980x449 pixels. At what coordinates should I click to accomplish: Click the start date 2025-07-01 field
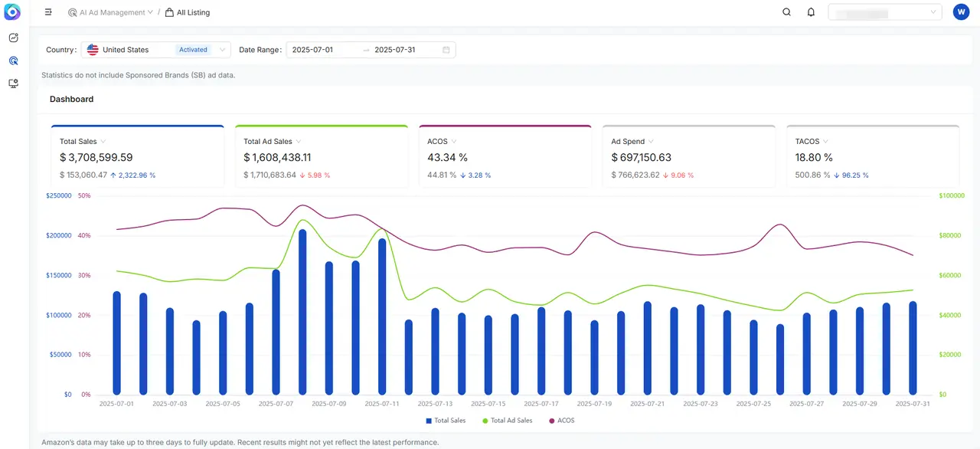pos(312,50)
